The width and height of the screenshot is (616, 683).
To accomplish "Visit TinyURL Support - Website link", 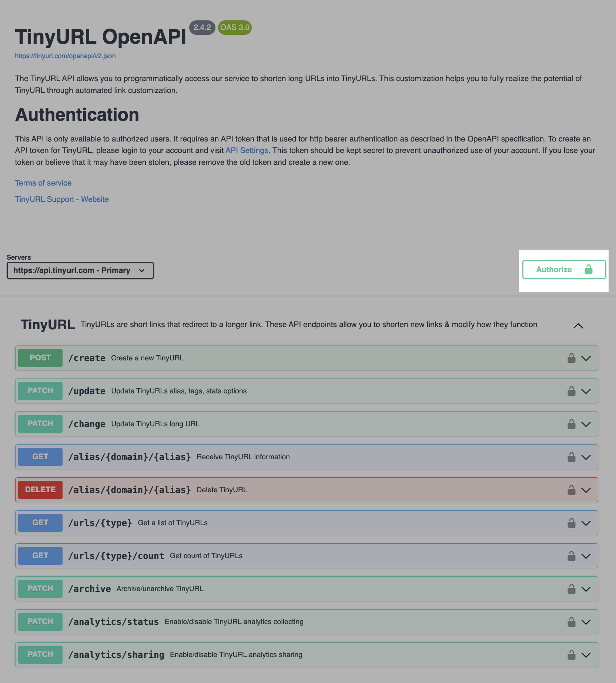I will pos(62,199).
